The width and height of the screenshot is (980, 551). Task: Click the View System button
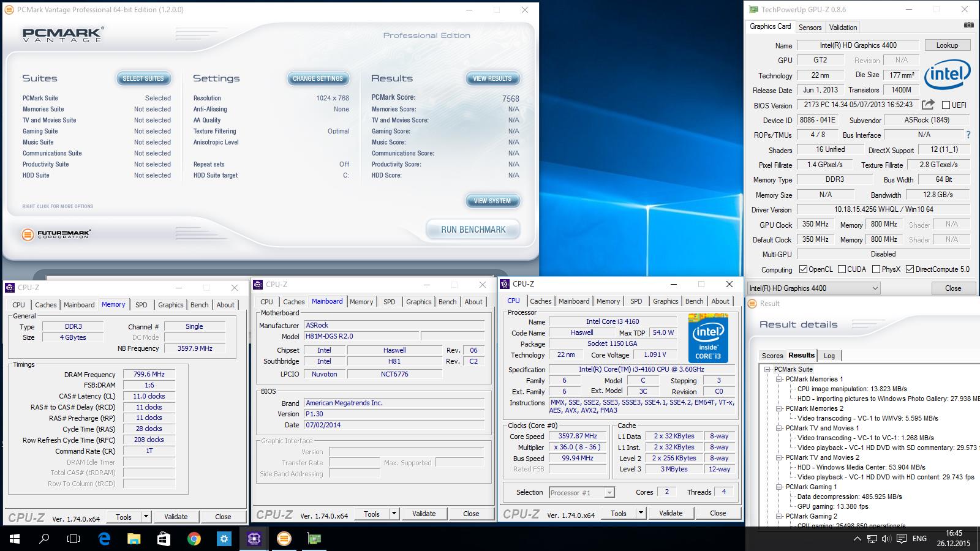point(492,201)
